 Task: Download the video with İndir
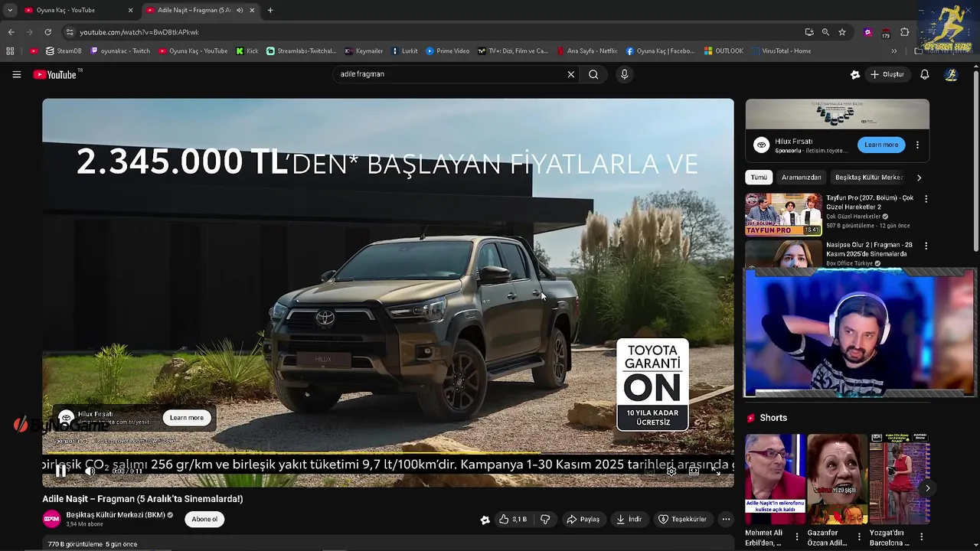coord(629,519)
